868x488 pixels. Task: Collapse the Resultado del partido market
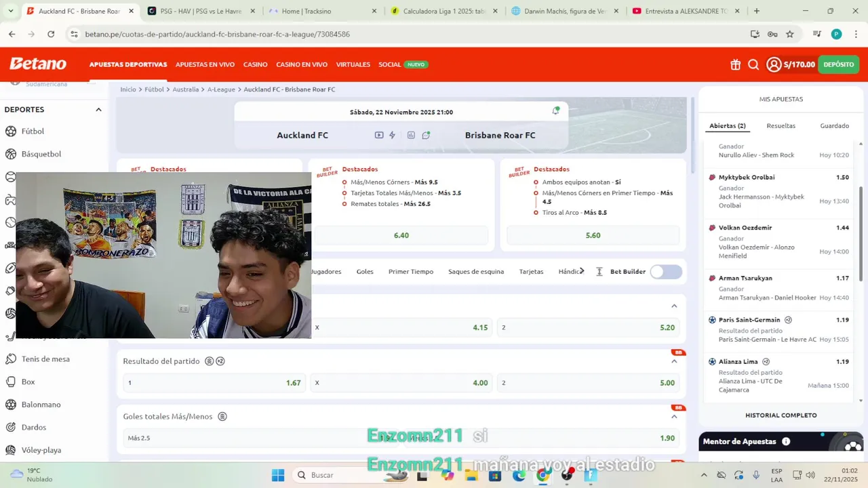(x=674, y=361)
